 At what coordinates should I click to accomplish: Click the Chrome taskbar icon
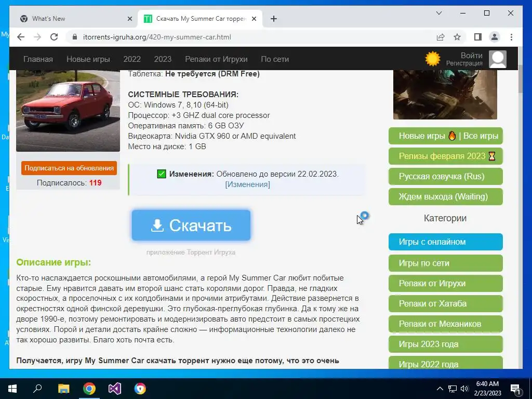89,389
